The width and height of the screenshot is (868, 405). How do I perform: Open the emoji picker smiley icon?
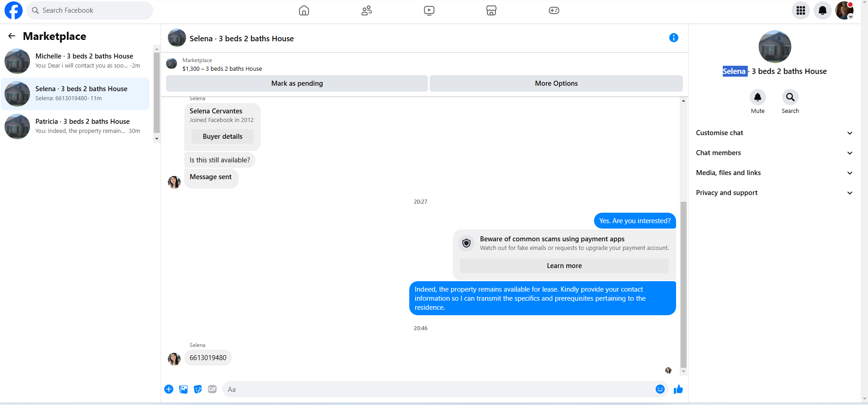pos(660,389)
